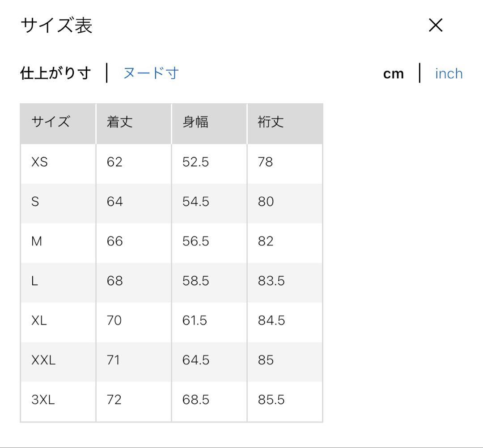Viewport: 483px width, 448px height.
Task: Select the M size row label
Action: point(37,241)
